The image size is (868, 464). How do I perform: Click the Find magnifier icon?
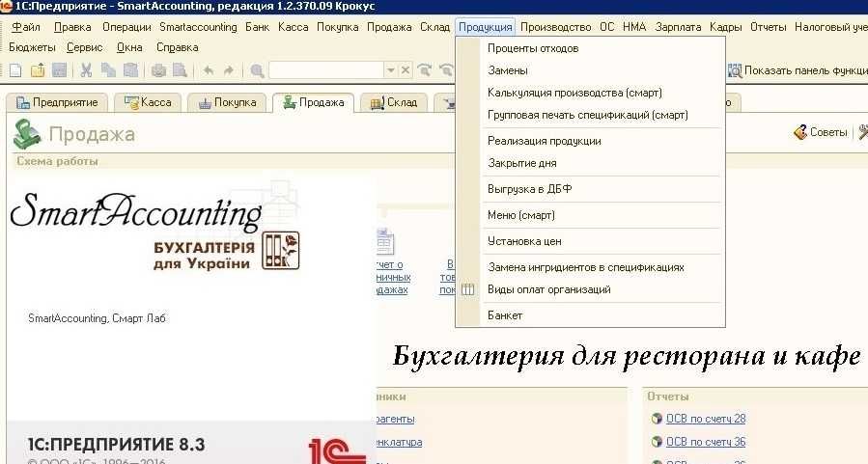coord(257,70)
